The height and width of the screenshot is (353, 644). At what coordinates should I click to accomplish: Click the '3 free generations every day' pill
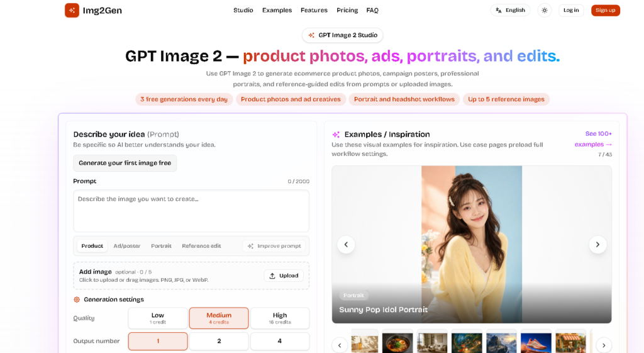click(x=184, y=99)
